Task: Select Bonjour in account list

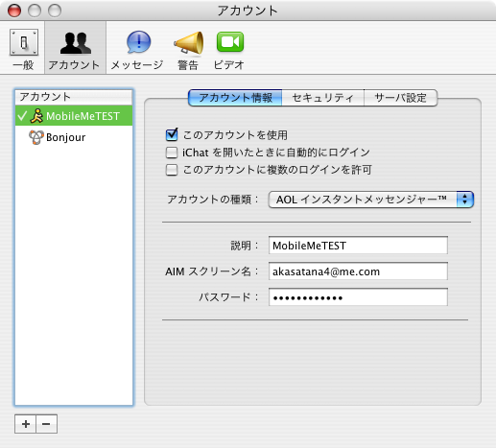Action: point(74,137)
